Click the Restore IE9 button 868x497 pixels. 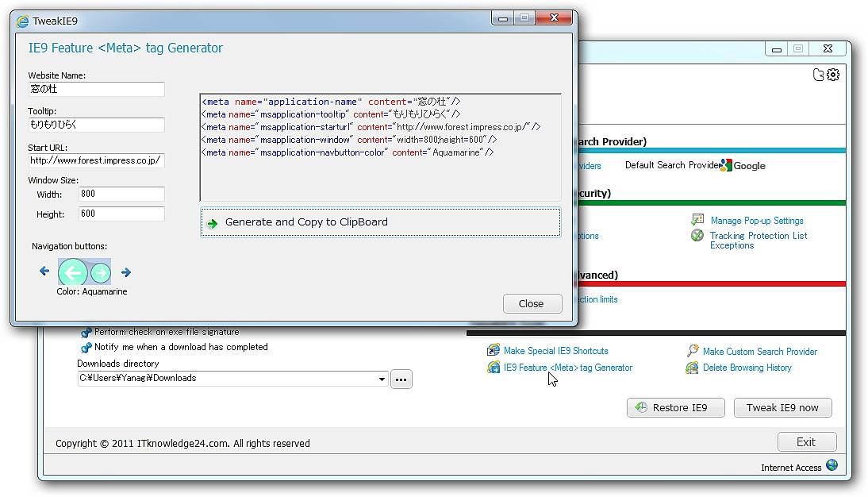pos(676,408)
